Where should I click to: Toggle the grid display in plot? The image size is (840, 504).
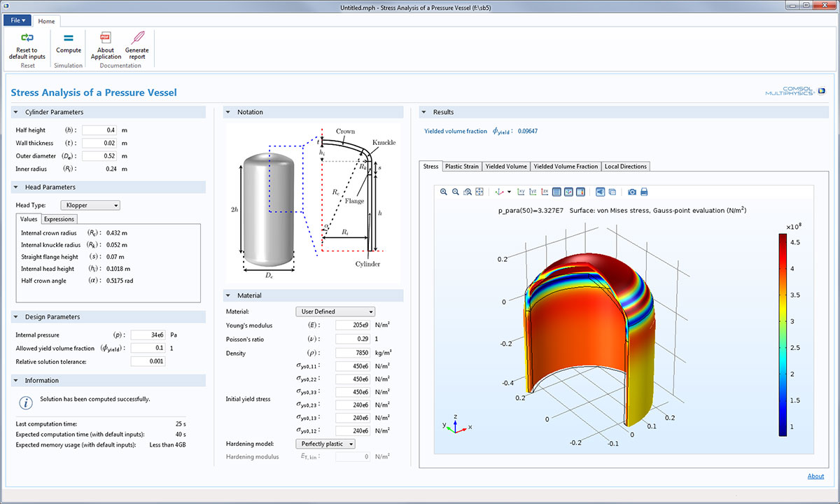556,192
